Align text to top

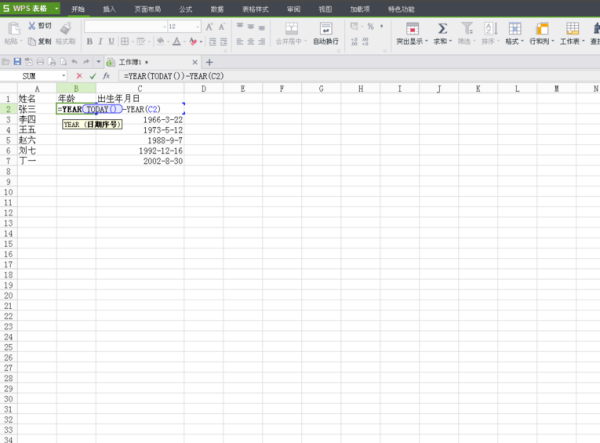[240, 26]
